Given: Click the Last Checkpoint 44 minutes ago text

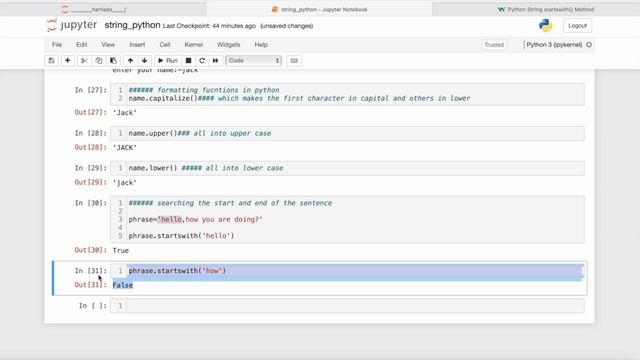Looking at the screenshot, I should pyautogui.click(x=209, y=26).
